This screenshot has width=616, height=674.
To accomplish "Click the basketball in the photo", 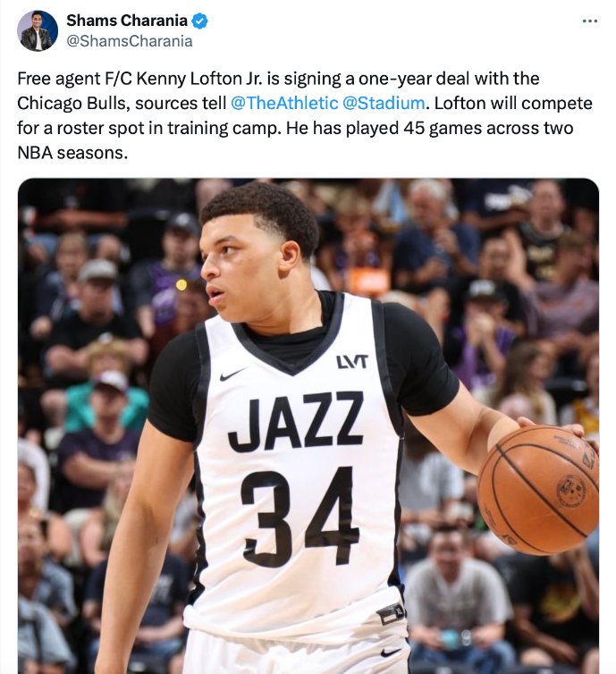I will [538, 490].
